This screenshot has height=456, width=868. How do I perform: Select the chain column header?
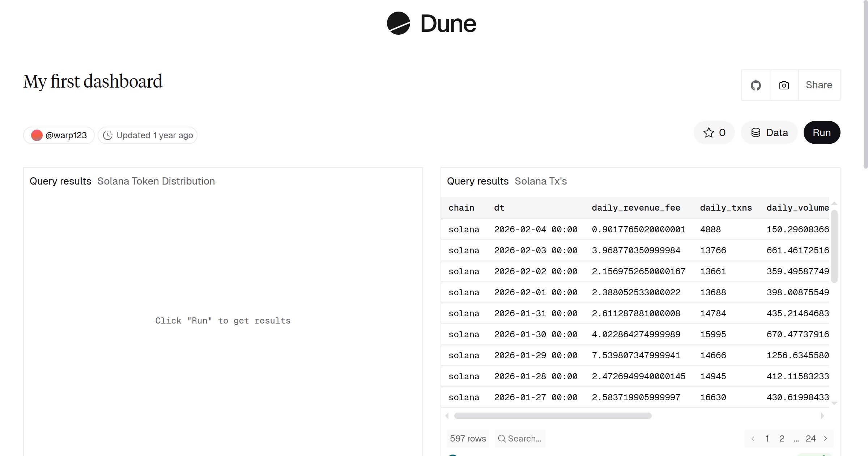pos(461,207)
